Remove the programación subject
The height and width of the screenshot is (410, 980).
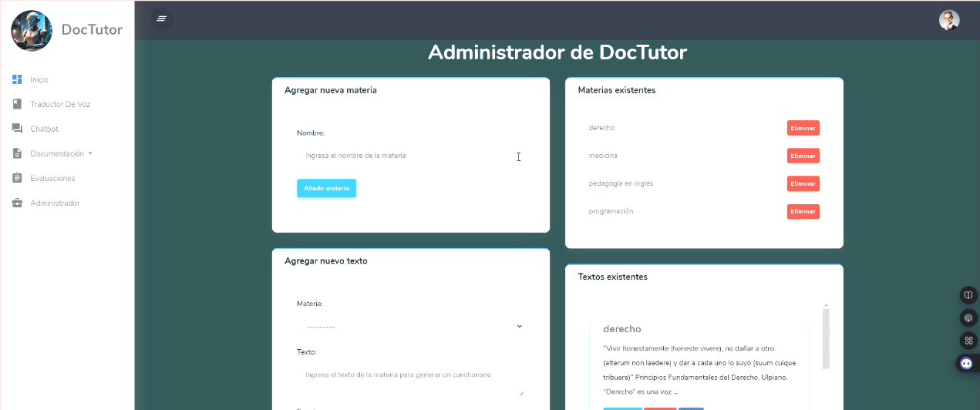tap(803, 211)
